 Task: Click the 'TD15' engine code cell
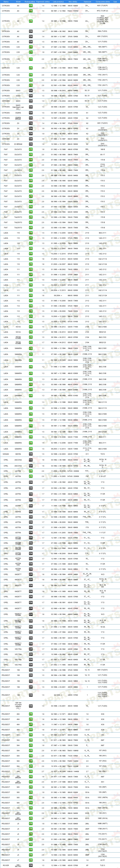pyautogui.click(x=103, y=454)
